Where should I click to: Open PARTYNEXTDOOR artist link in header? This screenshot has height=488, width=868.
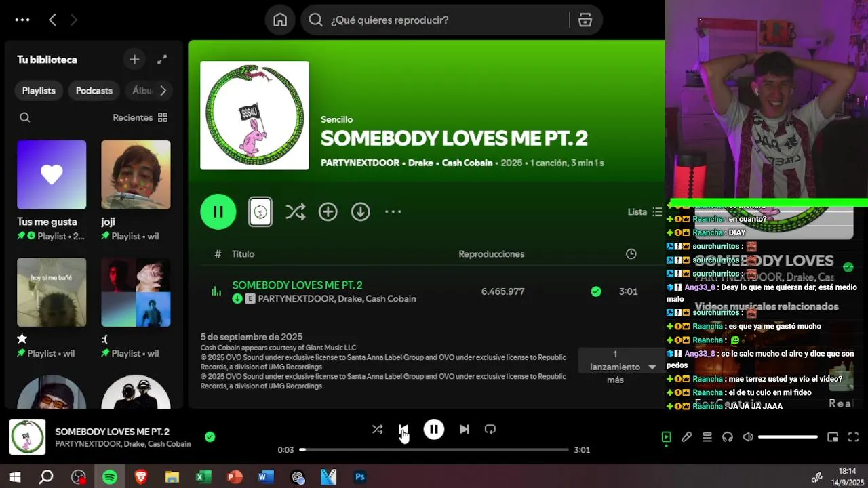click(x=360, y=163)
